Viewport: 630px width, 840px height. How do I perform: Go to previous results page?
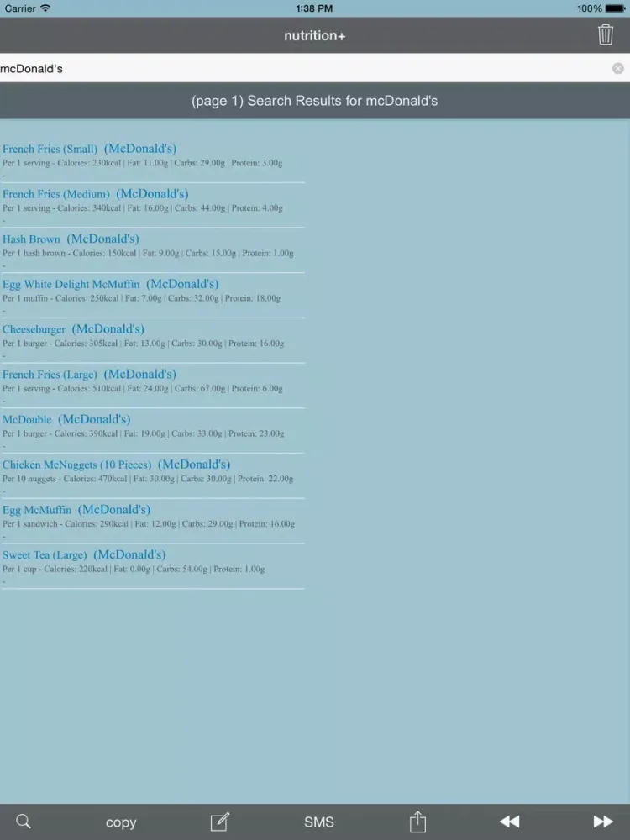pos(510,822)
